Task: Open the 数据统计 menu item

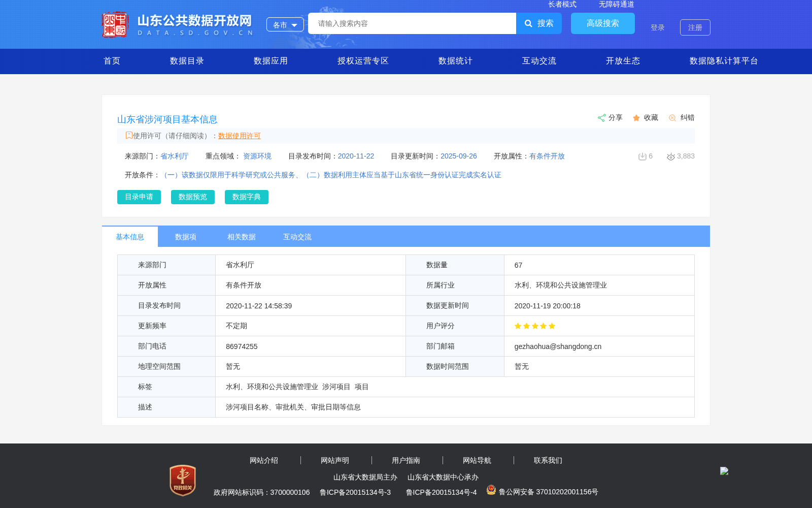Action: tap(456, 61)
